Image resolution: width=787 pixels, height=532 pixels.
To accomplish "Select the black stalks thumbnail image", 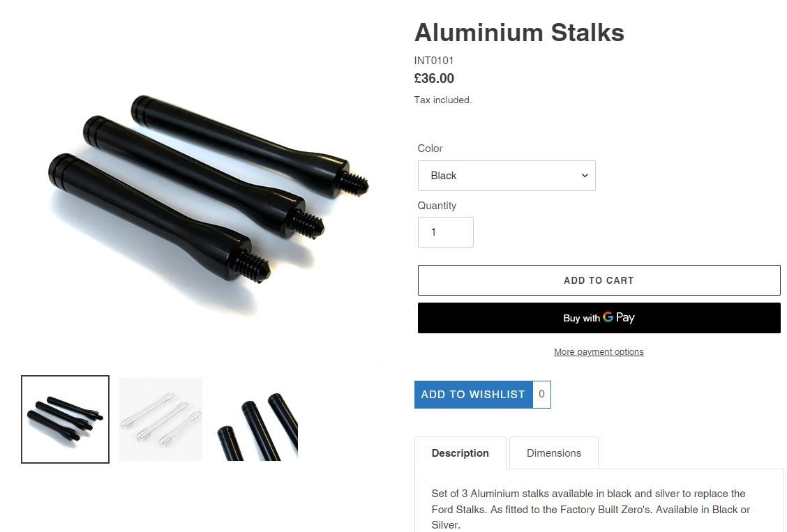I will (x=66, y=419).
